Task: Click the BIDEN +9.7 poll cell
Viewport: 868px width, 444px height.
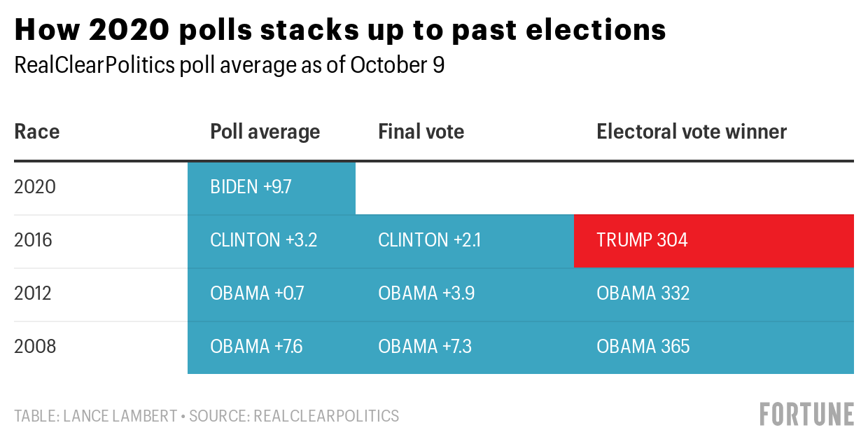Action: [x=272, y=188]
